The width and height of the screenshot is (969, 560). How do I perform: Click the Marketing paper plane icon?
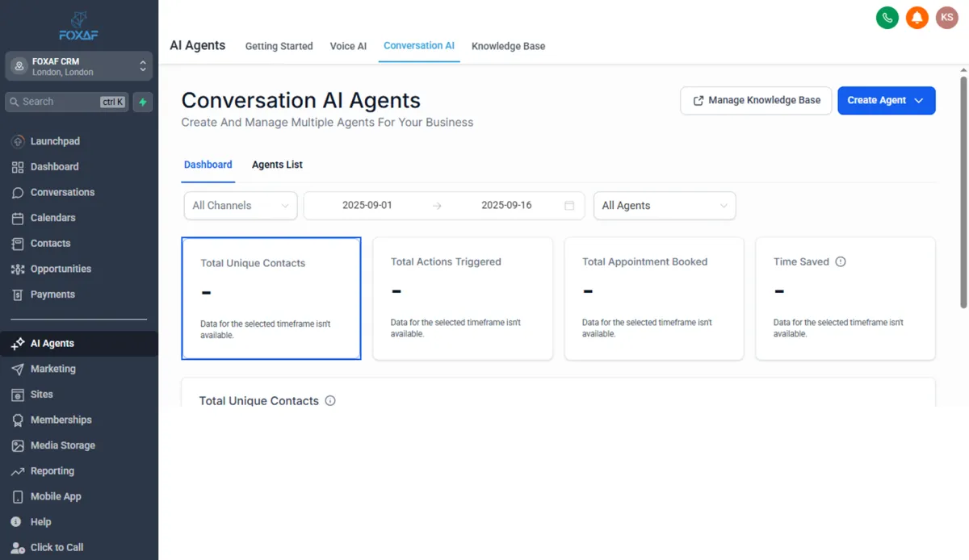pos(18,369)
